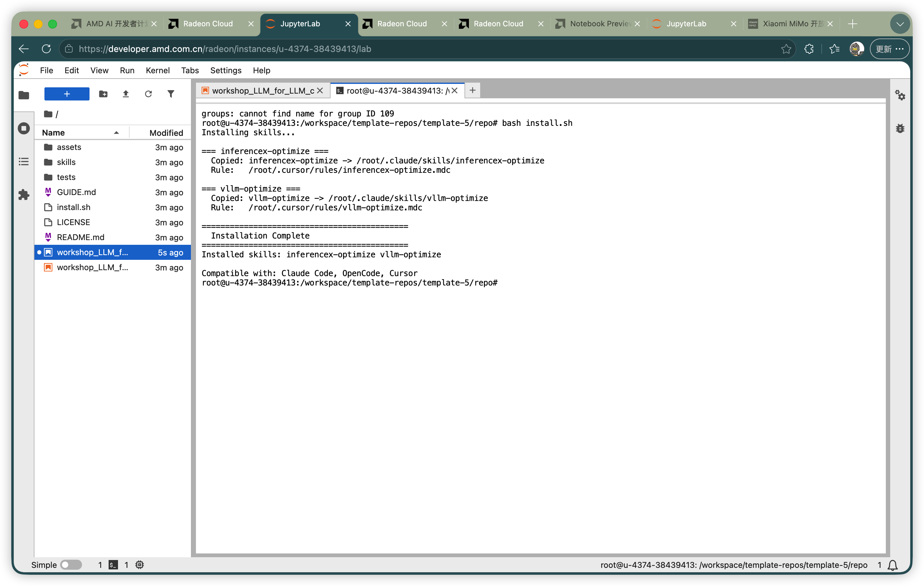
Task: Open the Settings menu
Action: pyautogui.click(x=226, y=70)
